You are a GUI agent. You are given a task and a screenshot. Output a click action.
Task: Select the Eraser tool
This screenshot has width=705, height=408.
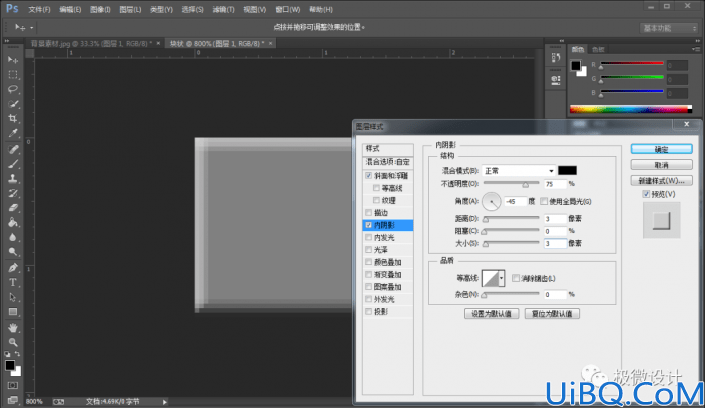point(13,208)
